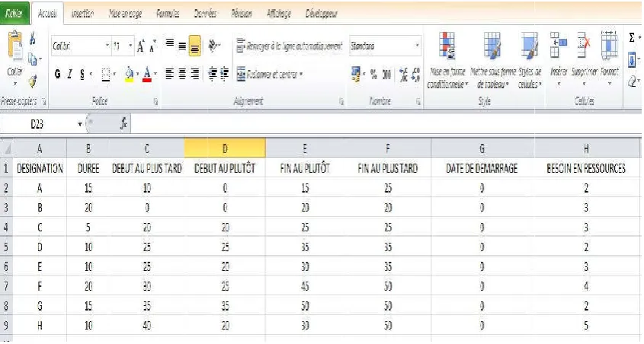Open Mettre sous forme de tableau
Image resolution: width=644 pixels, height=344 pixels.
click(x=493, y=60)
